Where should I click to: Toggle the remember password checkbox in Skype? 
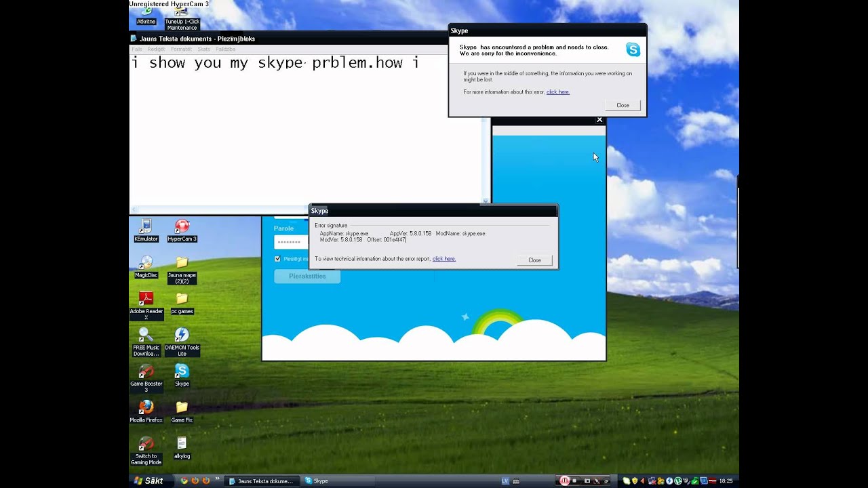click(x=277, y=259)
